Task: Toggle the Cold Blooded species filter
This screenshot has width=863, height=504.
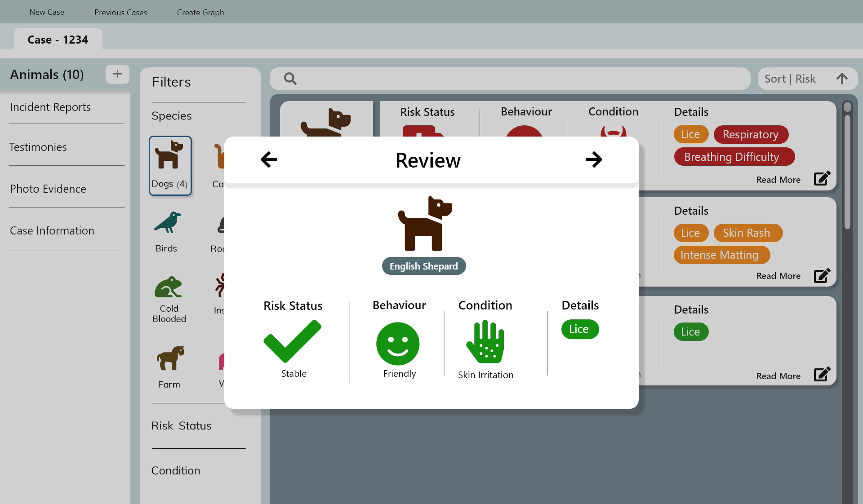Action: click(x=169, y=299)
